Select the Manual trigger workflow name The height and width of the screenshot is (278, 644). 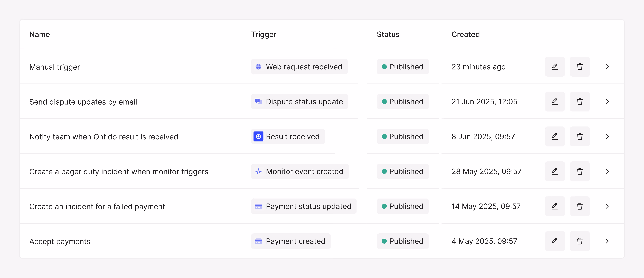click(54, 67)
